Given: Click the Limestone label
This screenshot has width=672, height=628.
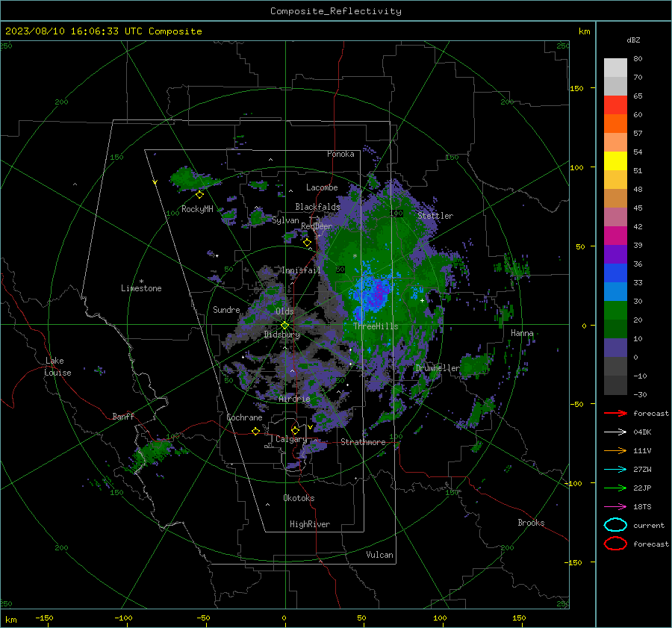Looking at the screenshot, I should click(141, 288).
